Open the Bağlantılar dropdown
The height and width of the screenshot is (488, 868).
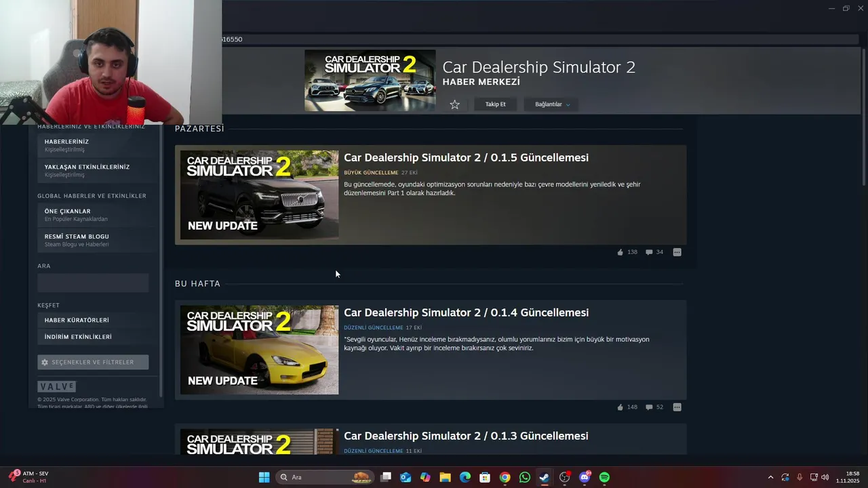coord(553,104)
